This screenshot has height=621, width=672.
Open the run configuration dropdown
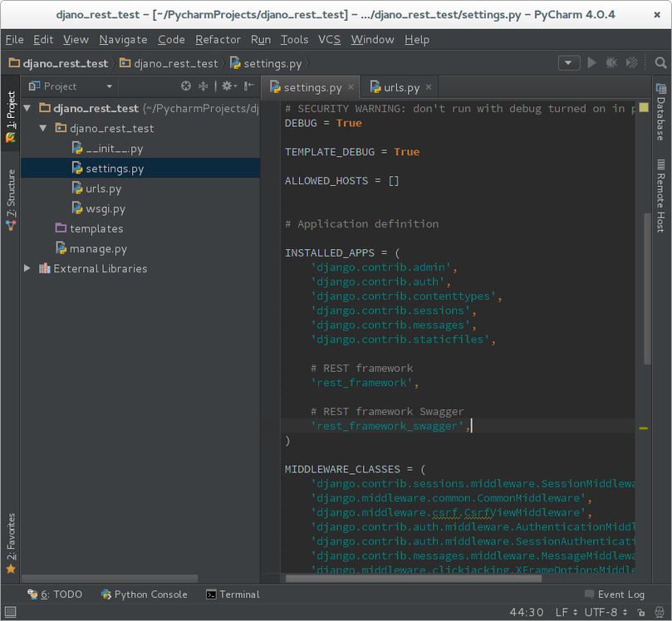point(569,63)
